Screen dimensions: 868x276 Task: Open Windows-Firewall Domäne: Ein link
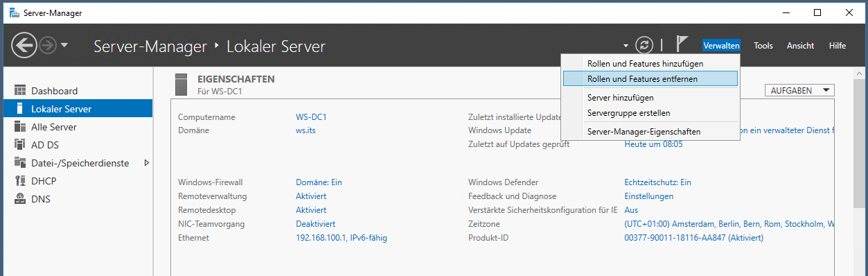(x=319, y=182)
